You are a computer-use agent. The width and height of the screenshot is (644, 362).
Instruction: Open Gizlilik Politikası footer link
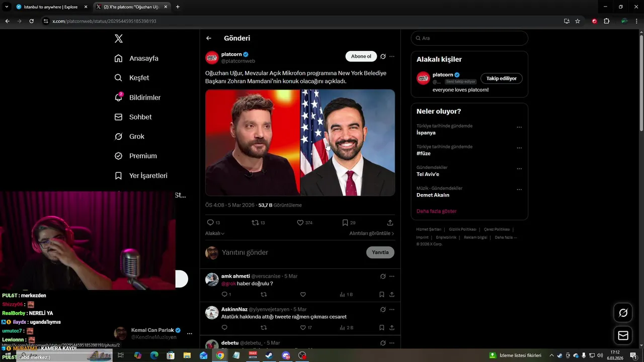pyautogui.click(x=462, y=229)
